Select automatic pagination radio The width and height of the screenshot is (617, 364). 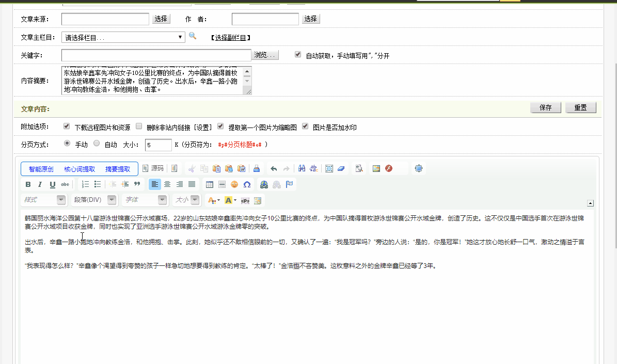click(97, 143)
